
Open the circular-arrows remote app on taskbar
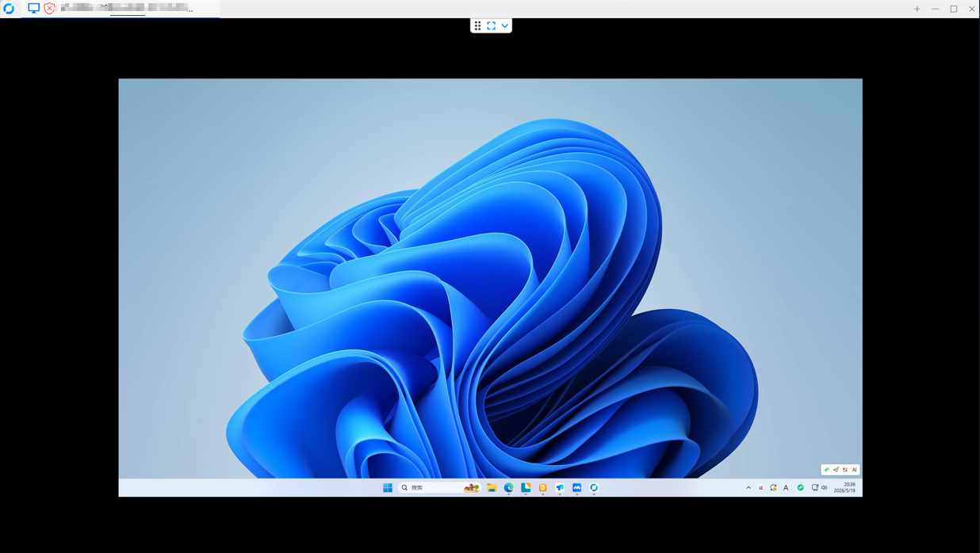594,488
